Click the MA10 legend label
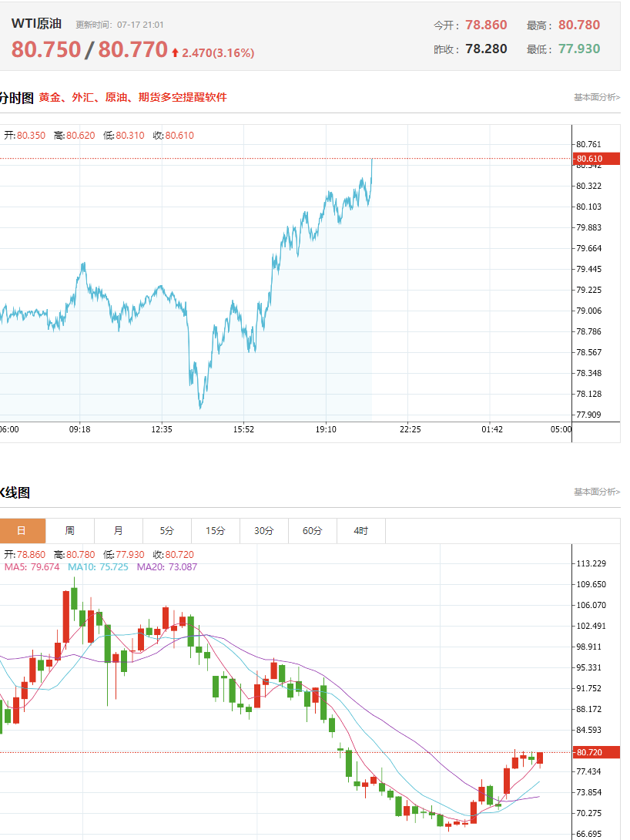 (x=98, y=566)
